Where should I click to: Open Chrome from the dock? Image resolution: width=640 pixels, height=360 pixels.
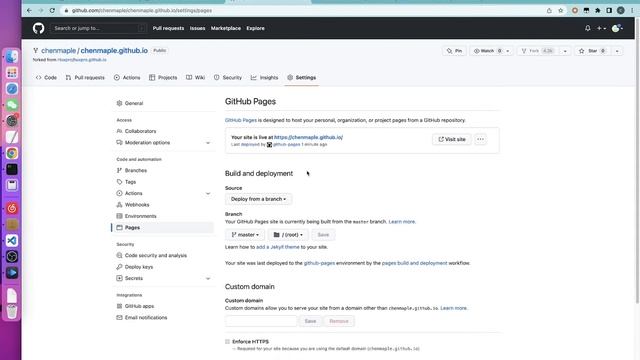coord(12,153)
